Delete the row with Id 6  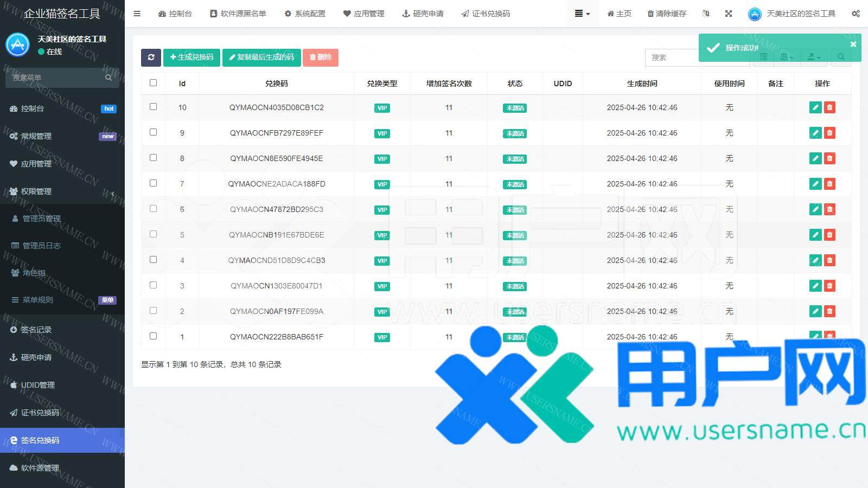pos(829,209)
